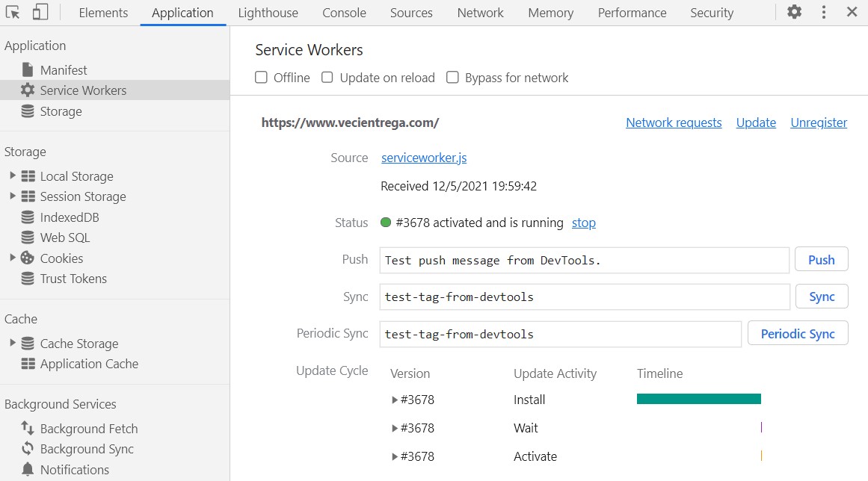Toggle the device toolbar icon
This screenshot has width=868, height=481.
40,12
